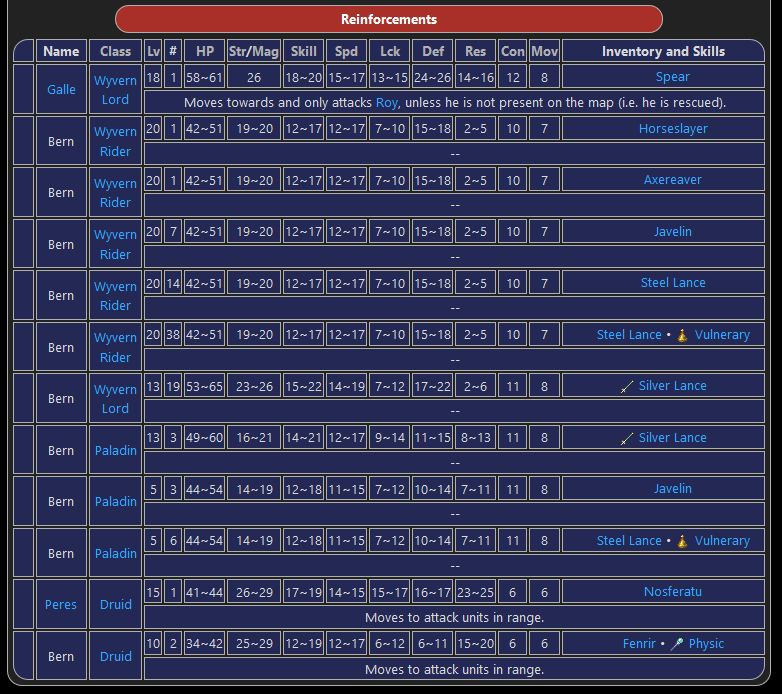Select the count 38 in the Wyvern Rider row
The image size is (782, 694).
tap(173, 335)
